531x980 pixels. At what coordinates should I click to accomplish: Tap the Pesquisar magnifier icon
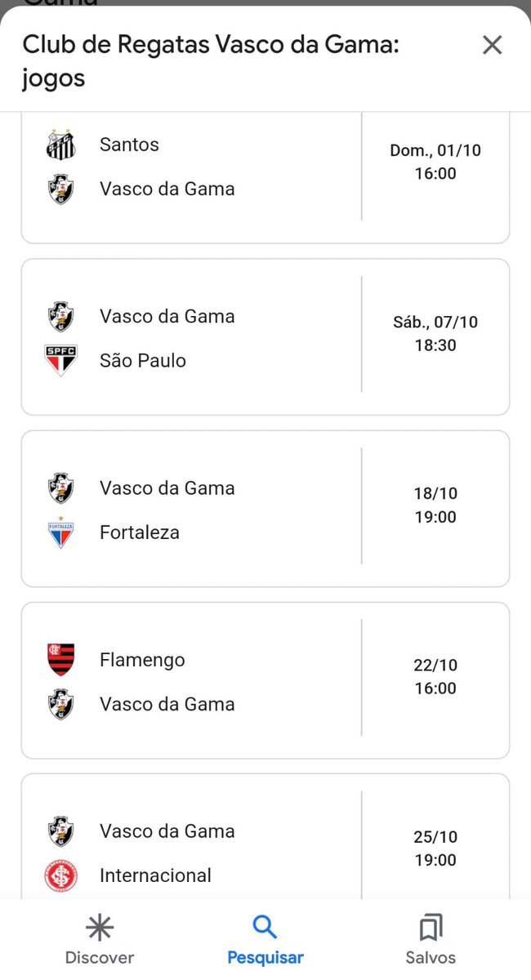point(265,927)
